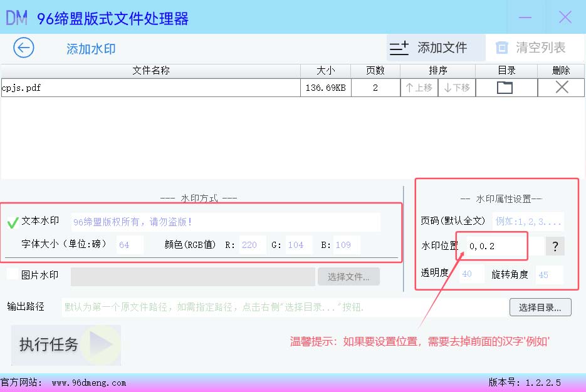Select the cpjs.pdf file name cell
Viewport: 586px width, 392px height.
[x=150, y=88]
